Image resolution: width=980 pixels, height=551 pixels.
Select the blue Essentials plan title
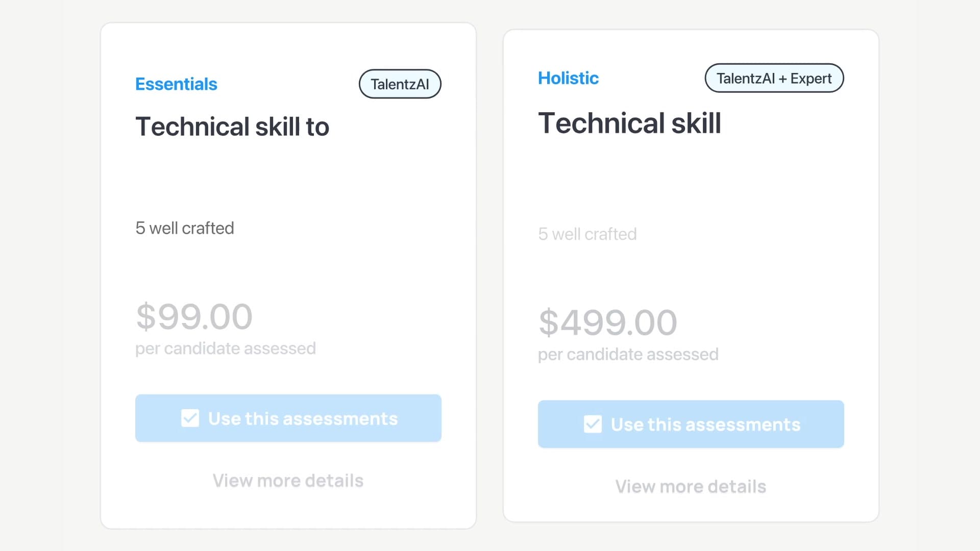pos(176,84)
